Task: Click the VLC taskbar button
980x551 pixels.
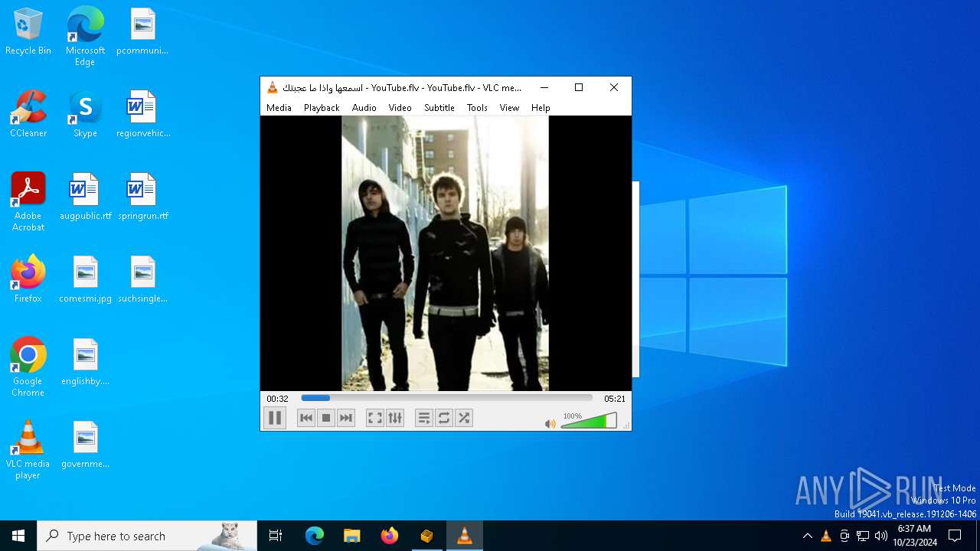Action: point(464,536)
